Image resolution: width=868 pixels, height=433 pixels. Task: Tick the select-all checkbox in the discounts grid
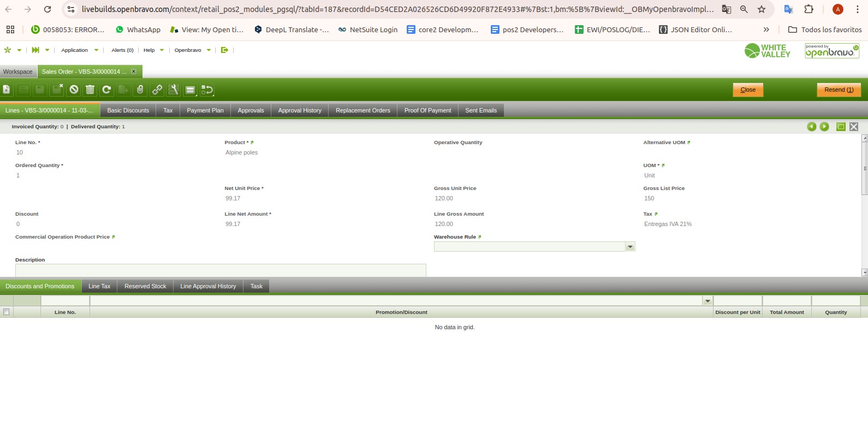click(7, 312)
